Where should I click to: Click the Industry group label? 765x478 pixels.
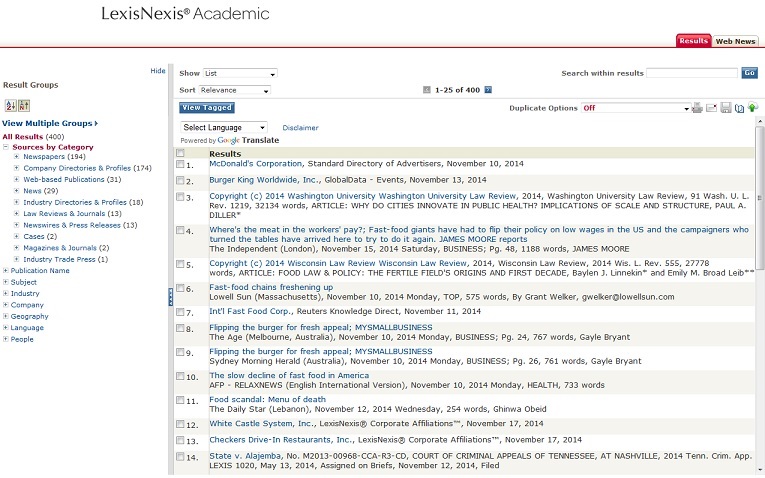[25, 294]
